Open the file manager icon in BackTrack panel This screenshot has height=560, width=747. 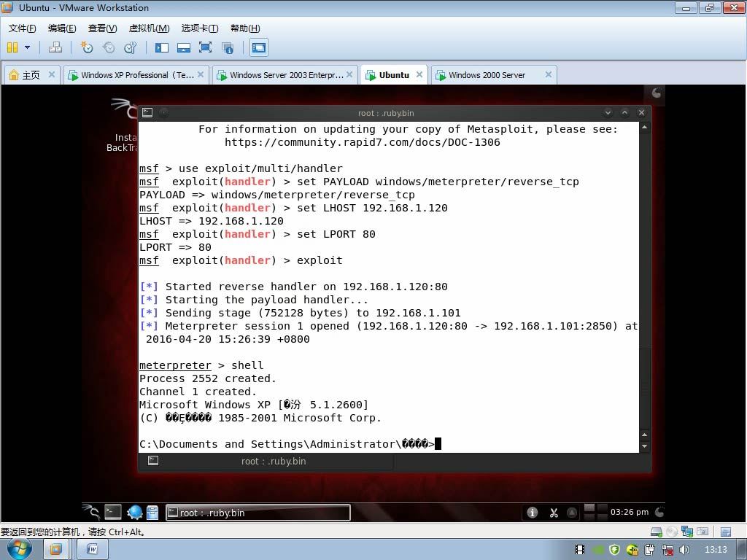[x=152, y=512]
